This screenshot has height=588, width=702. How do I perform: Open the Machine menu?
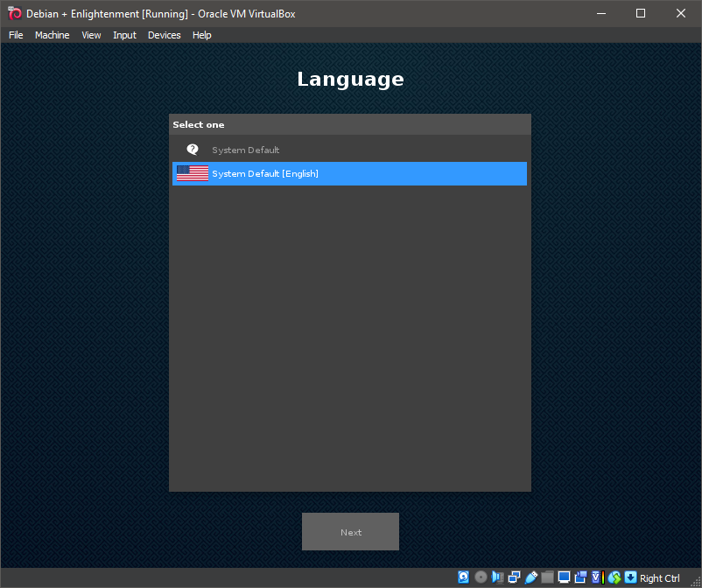click(52, 35)
